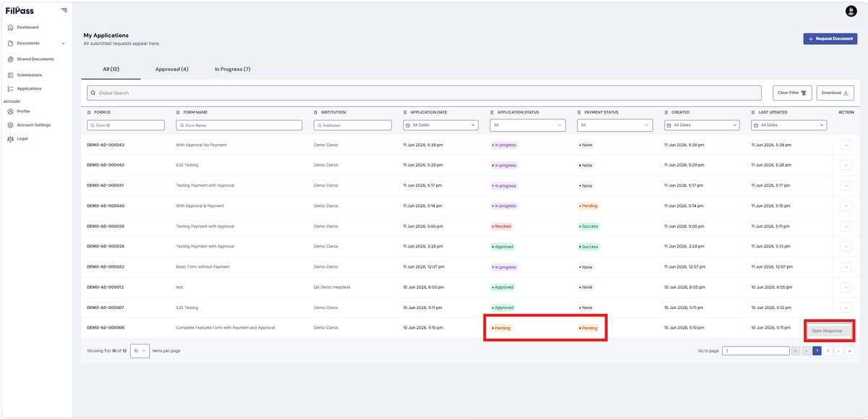Viewport: 868px width, 419px height.
Task: Switch to the In Progress (7) tab
Action: click(232, 69)
